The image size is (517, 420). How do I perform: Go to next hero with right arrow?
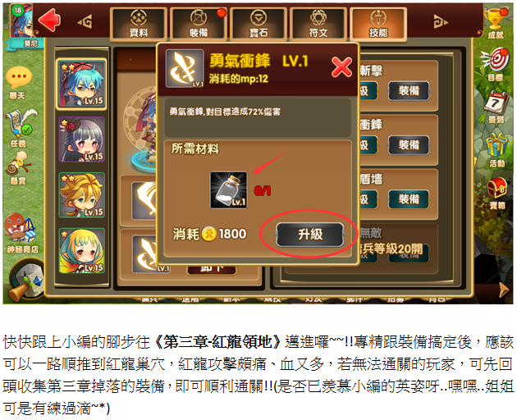441,22
